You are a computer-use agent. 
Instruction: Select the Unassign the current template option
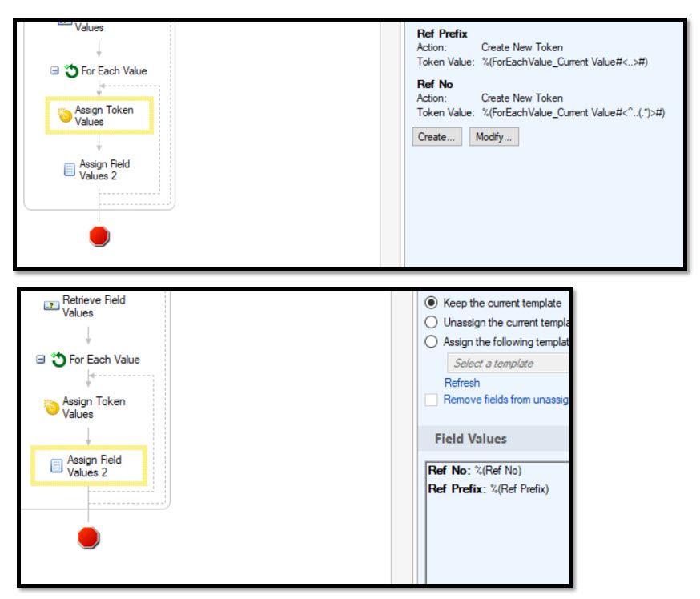point(431,322)
